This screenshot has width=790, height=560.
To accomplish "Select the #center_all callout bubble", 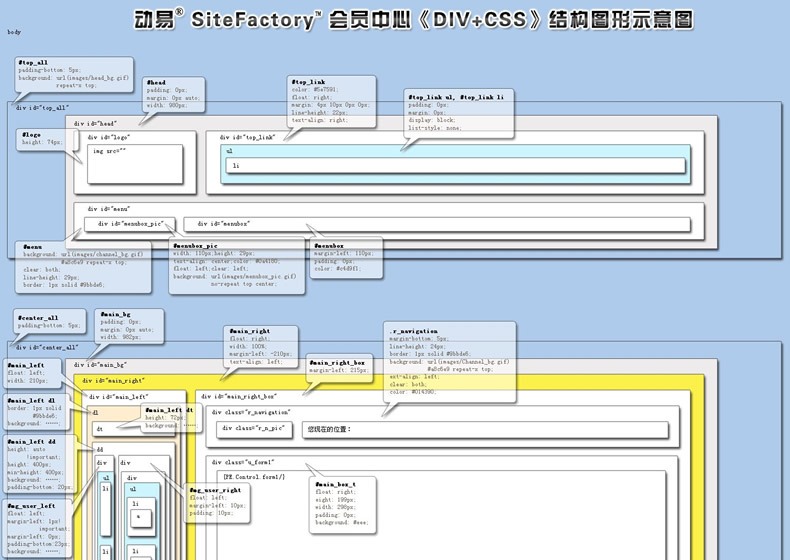I will [x=49, y=322].
